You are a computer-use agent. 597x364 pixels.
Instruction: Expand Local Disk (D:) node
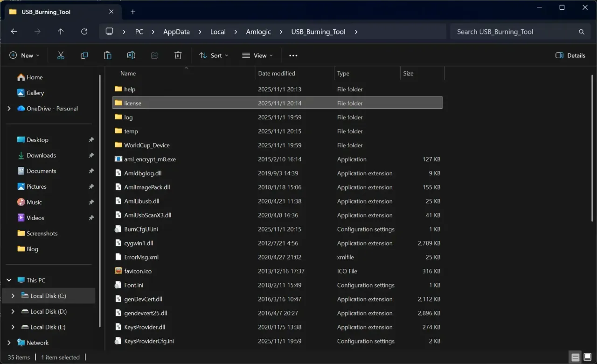coord(13,311)
